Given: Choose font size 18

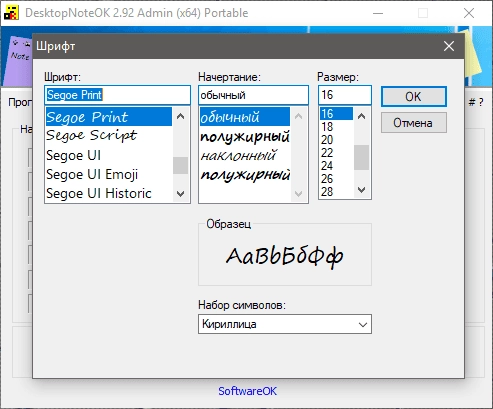Looking at the screenshot, I should (336, 127).
